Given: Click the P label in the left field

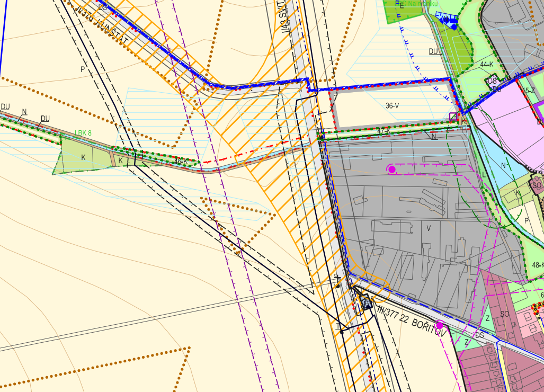Looking at the screenshot, I should pos(83,69).
